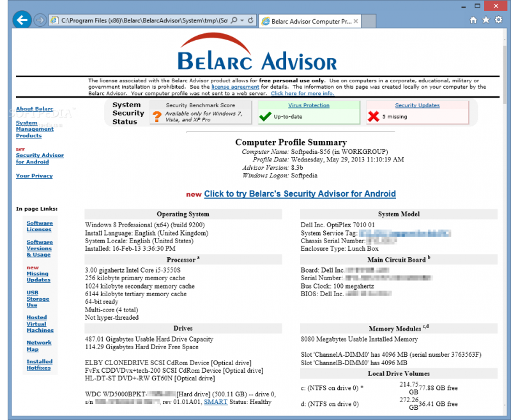Select 'c: (NTFS on drive 0)' volume text
Image resolution: width=511 pixels, height=420 pixels.
point(329,388)
